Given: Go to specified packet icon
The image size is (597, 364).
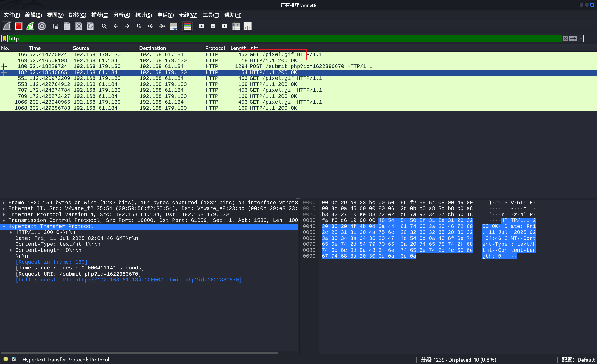Looking at the screenshot, I should pos(139,26).
